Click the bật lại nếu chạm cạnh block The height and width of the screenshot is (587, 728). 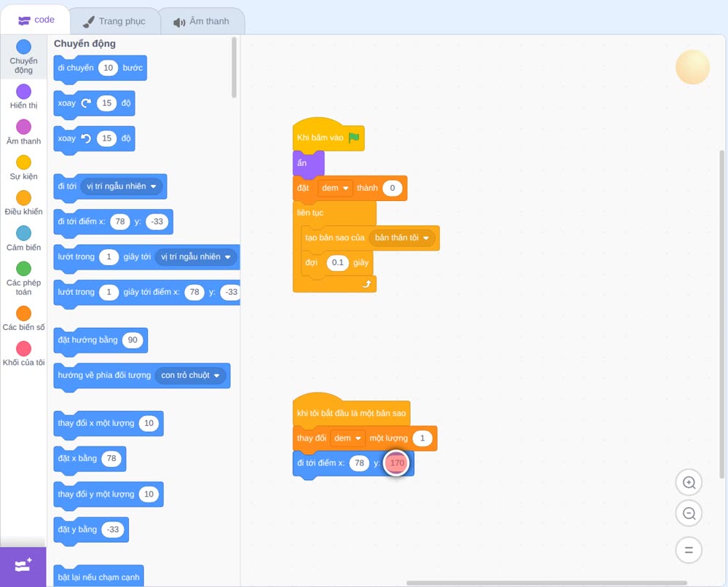point(98,576)
